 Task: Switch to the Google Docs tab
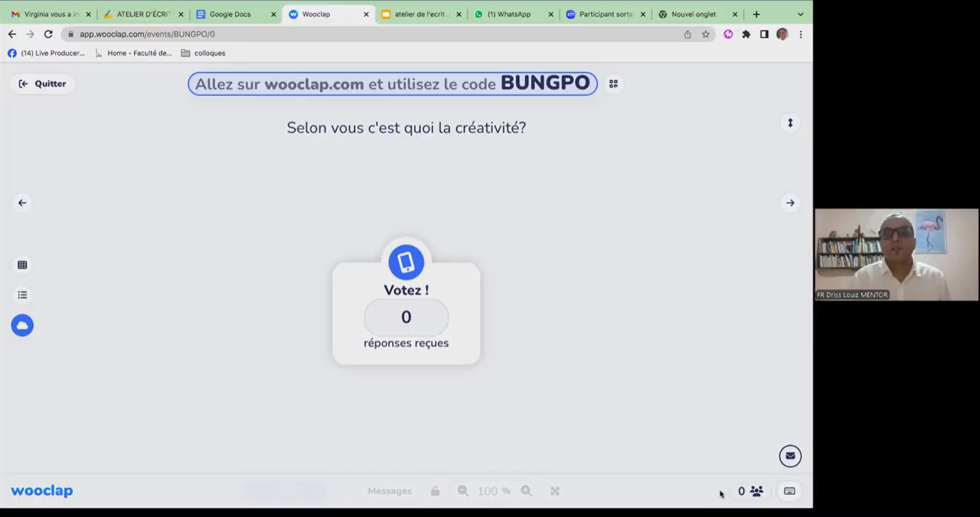click(230, 14)
